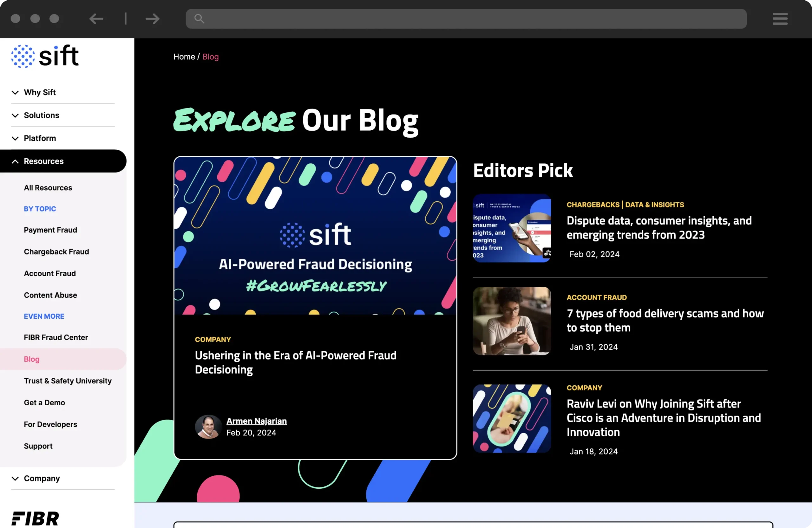Open the Platform menu item
This screenshot has width=812, height=528.
pos(40,138)
